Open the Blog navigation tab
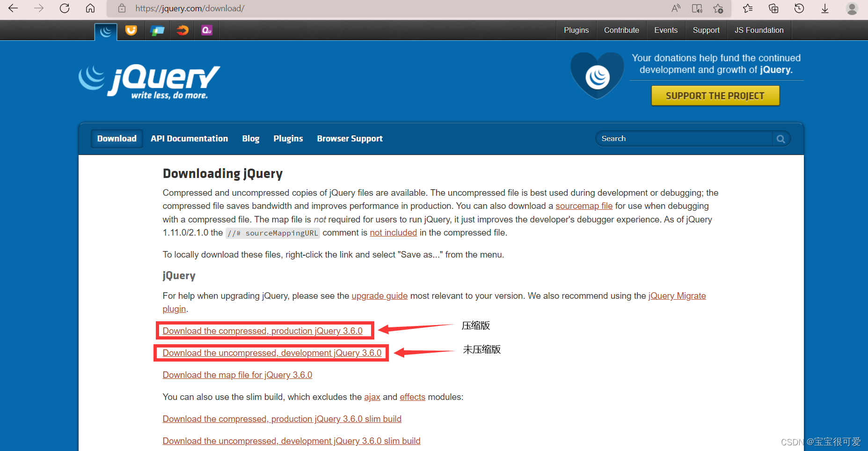Screen dimensions: 868x451 tap(251, 139)
